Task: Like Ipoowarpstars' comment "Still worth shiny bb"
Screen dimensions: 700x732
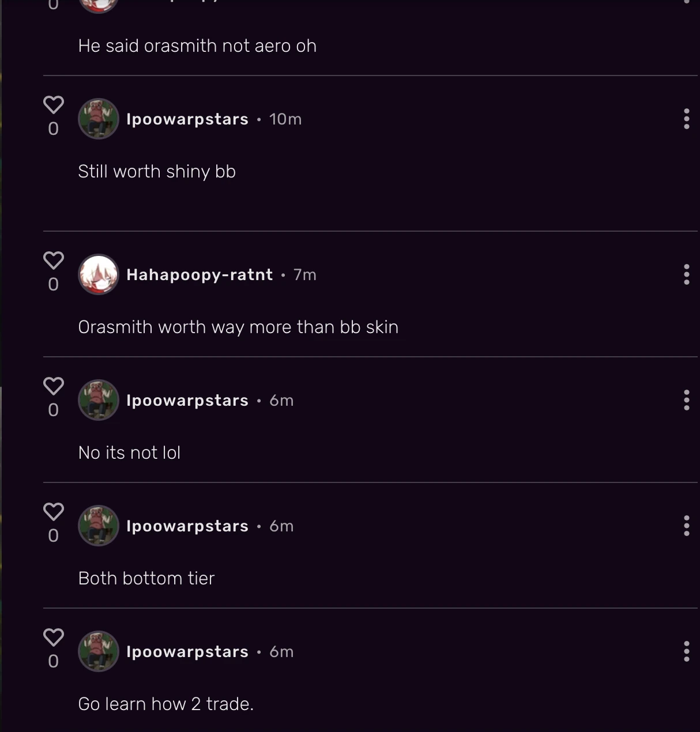Action: point(53,104)
